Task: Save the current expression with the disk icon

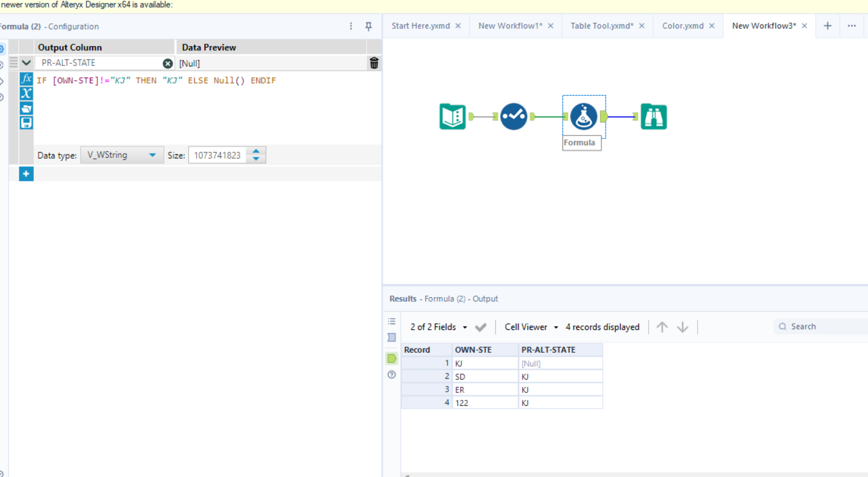Action: coord(26,123)
